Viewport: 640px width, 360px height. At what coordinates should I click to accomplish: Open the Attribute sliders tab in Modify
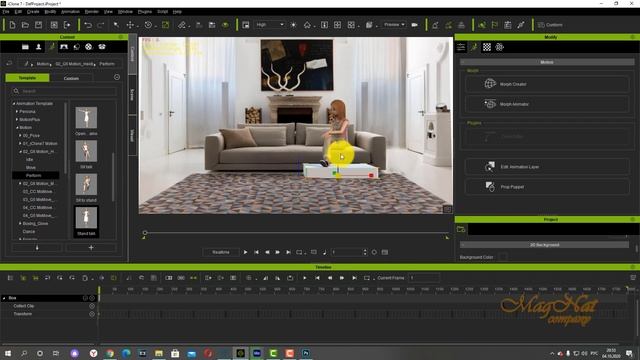(461, 47)
